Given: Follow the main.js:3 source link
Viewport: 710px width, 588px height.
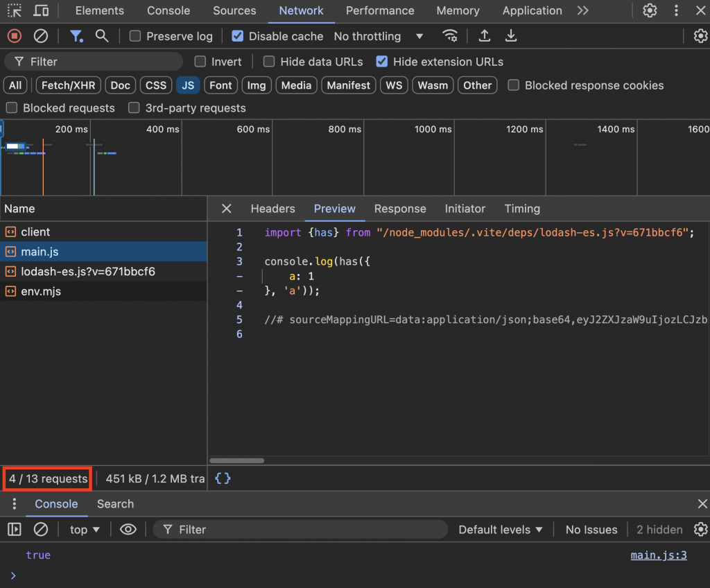Looking at the screenshot, I should point(658,555).
